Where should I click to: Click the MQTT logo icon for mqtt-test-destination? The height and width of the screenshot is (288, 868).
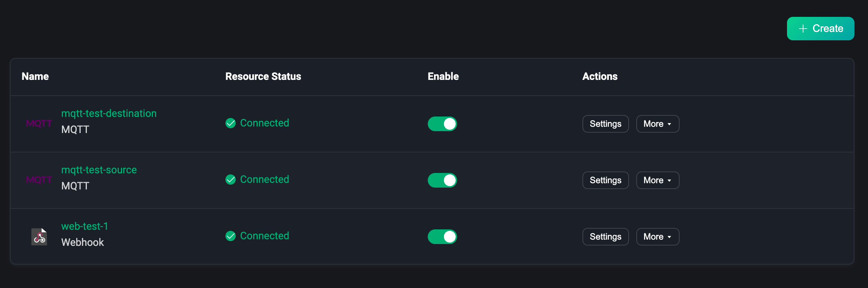tap(39, 123)
